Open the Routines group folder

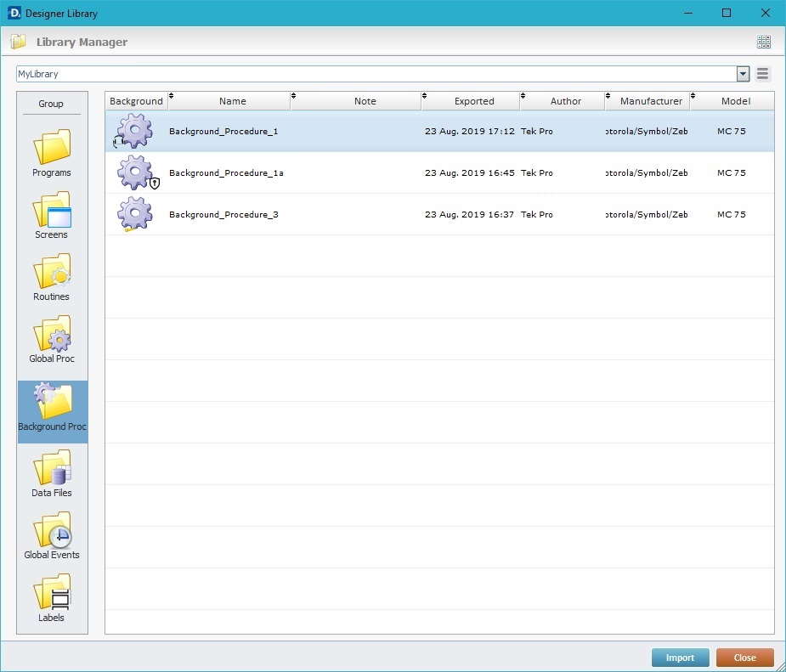pyautogui.click(x=52, y=277)
